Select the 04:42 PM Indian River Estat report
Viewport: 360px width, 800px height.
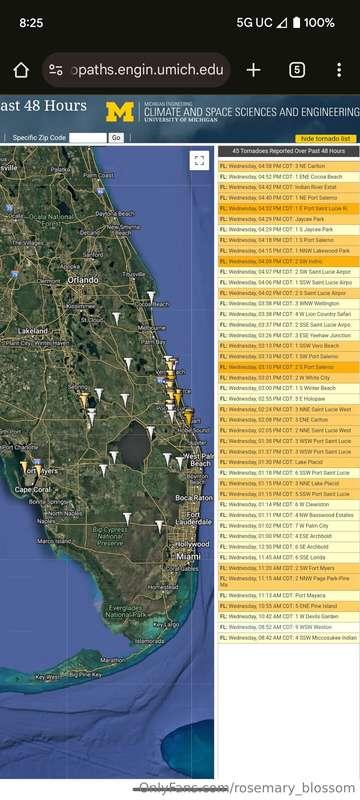coord(289,187)
